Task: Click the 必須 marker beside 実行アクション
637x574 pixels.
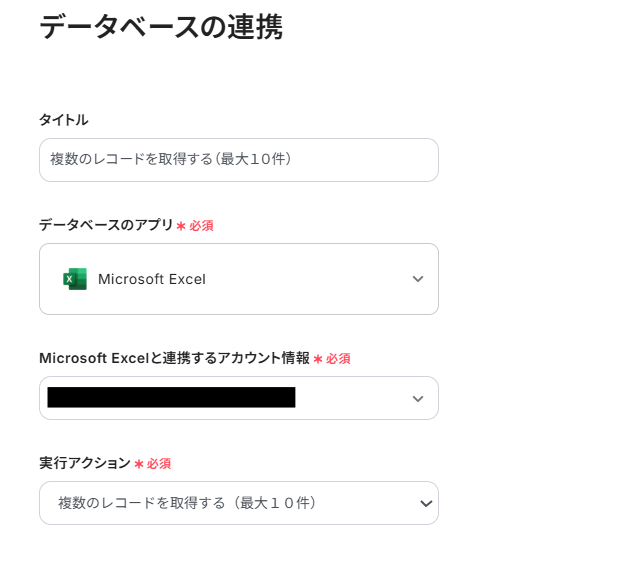Action: 159,464
